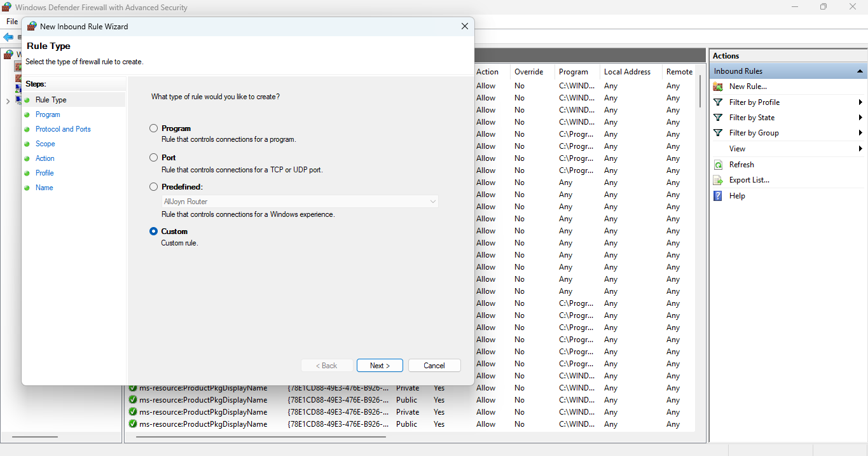Go to the Name step link
Viewport: 868px width, 456px height.
45,188
